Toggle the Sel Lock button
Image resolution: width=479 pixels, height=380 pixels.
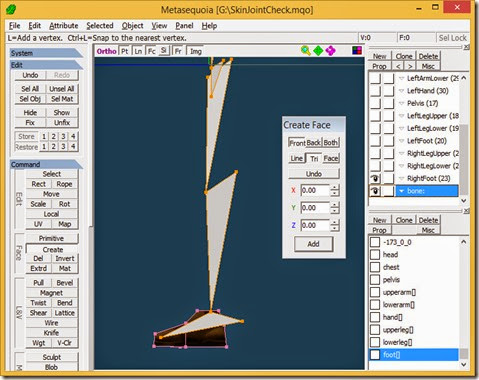click(x=452, y=38)
